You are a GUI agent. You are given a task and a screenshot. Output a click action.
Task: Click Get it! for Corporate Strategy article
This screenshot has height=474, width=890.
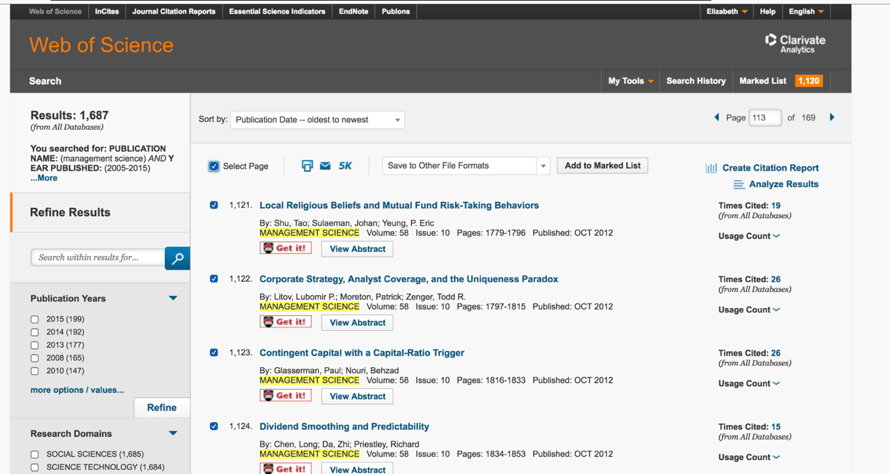[x=286, y=322]
